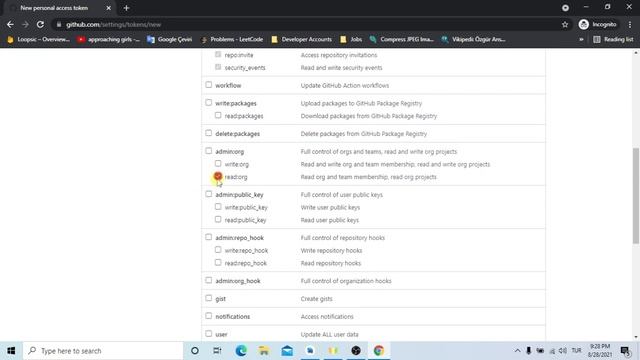
Task: Open Google Çeviri bookmark
Action: 169,40
